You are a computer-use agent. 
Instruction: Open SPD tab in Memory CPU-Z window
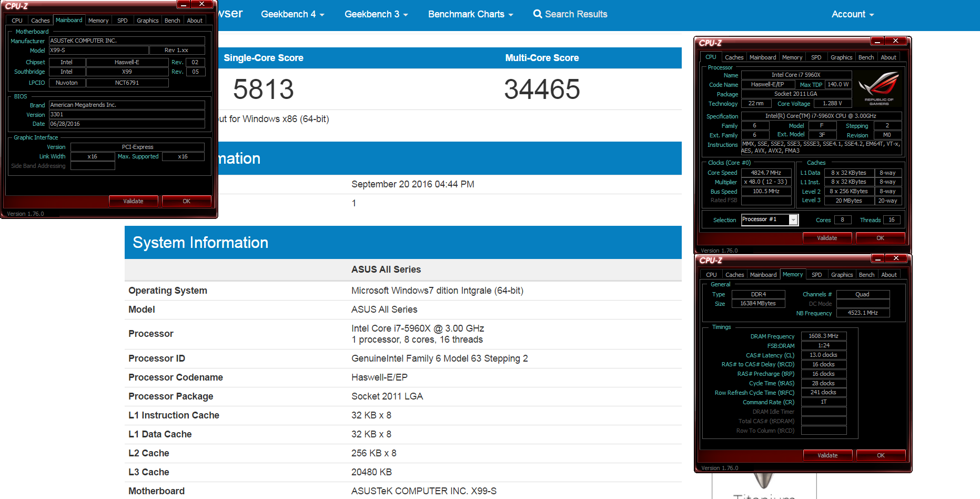(816, 275)
